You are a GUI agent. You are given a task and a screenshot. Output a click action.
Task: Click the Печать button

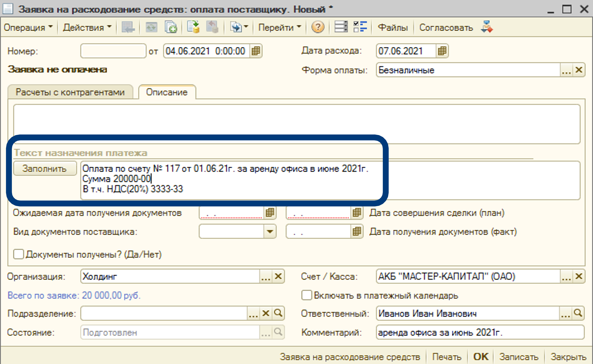(x=446, y=357)
